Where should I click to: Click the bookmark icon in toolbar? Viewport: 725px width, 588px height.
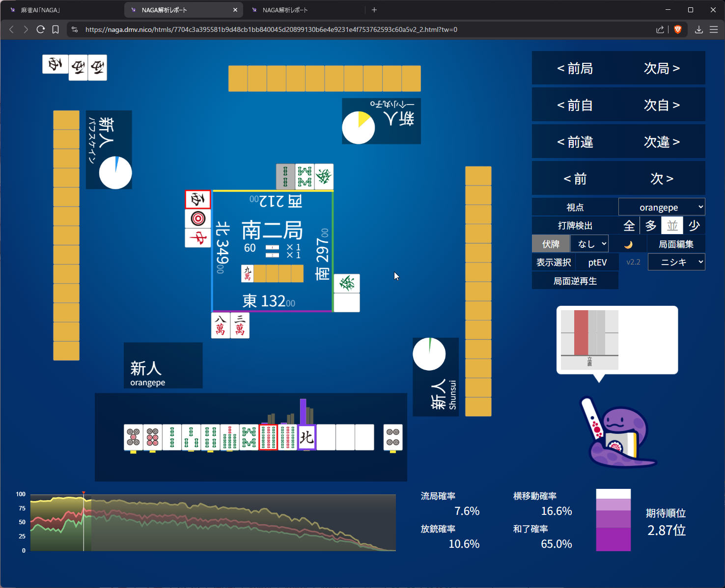coord(56,29)
